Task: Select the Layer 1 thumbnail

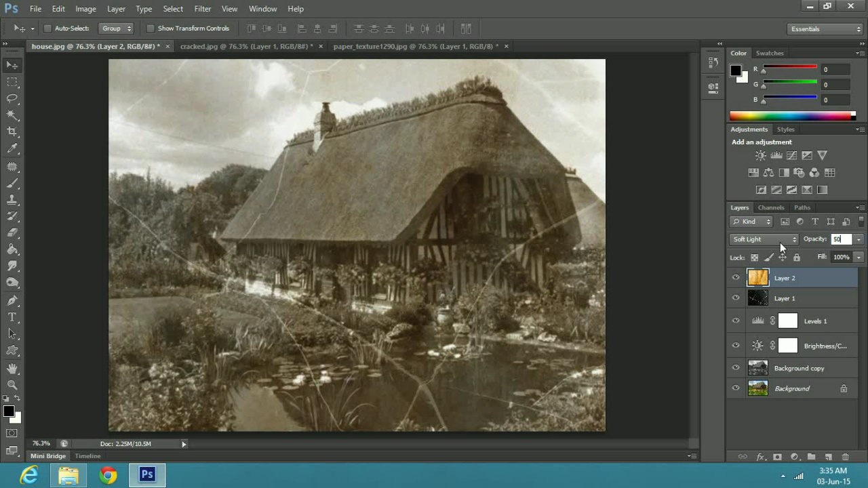Action: [x=757, y=298]
